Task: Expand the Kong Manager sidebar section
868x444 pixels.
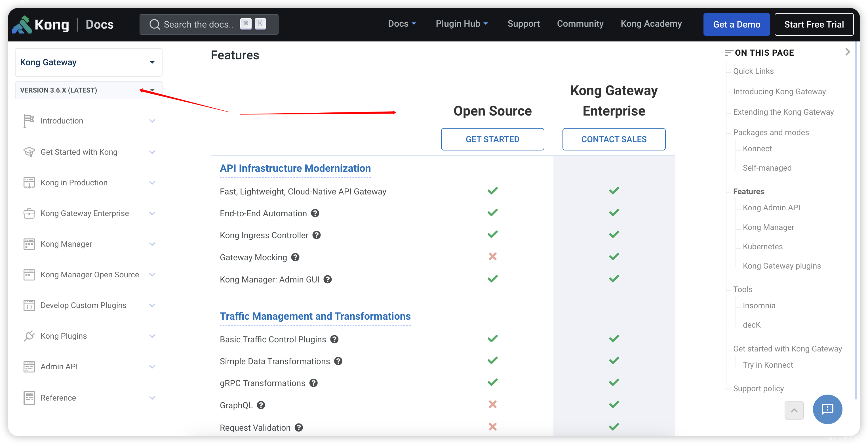Action: coord(152,244)
